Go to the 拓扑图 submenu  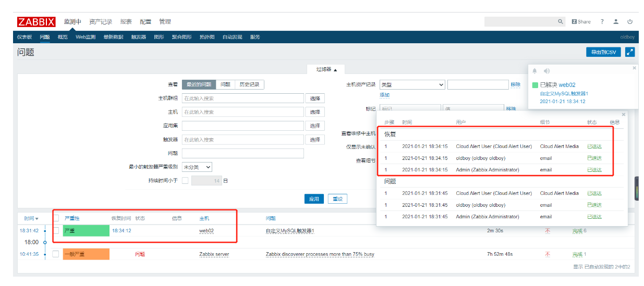[x=207, y=37]
